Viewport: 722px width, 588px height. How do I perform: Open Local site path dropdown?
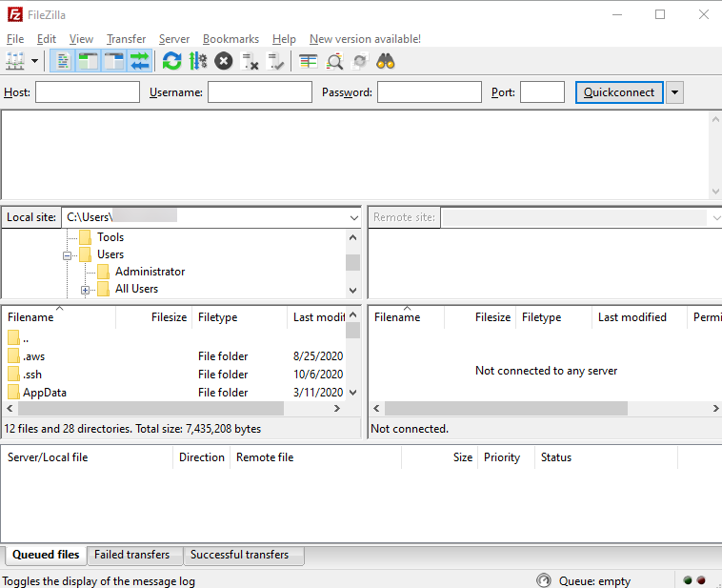353,217
